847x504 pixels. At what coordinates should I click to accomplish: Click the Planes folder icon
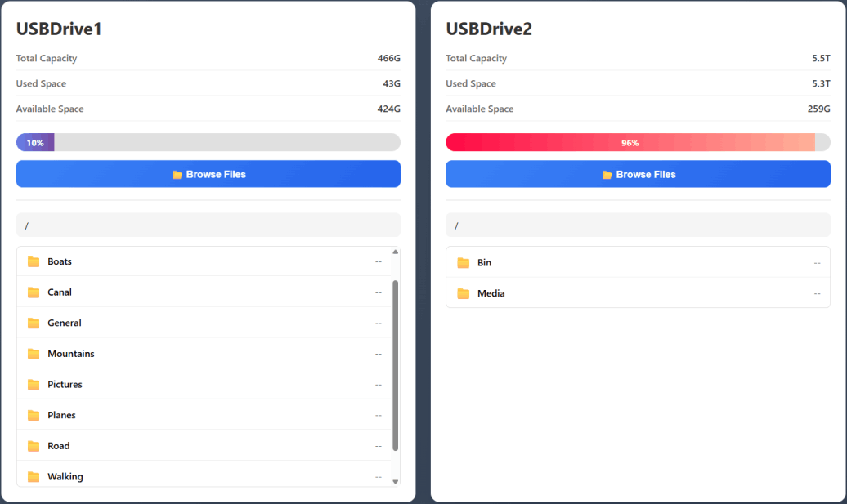point(34,415)
